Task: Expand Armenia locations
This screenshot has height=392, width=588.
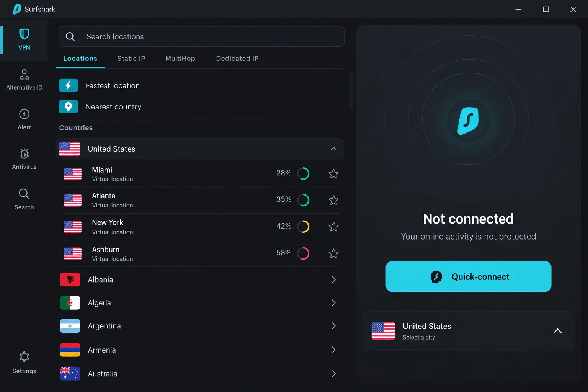Action: coord(333,350)
